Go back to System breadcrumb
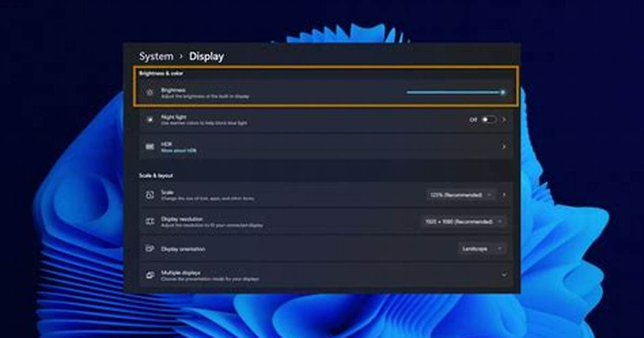Viewport: 644px width, 338px height. coord(156,57)
